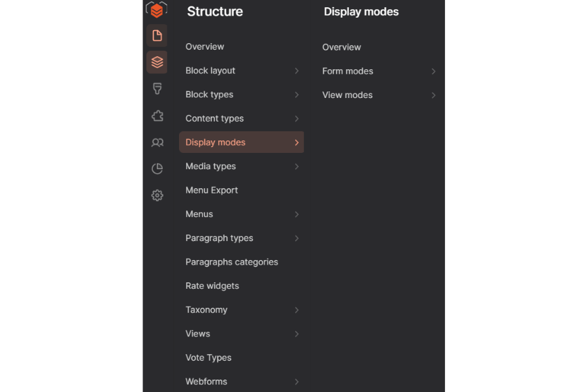Open the Appearance brush icon in the sidebar
This screenshot has height=392, width=588.
(x=157, y=89)
